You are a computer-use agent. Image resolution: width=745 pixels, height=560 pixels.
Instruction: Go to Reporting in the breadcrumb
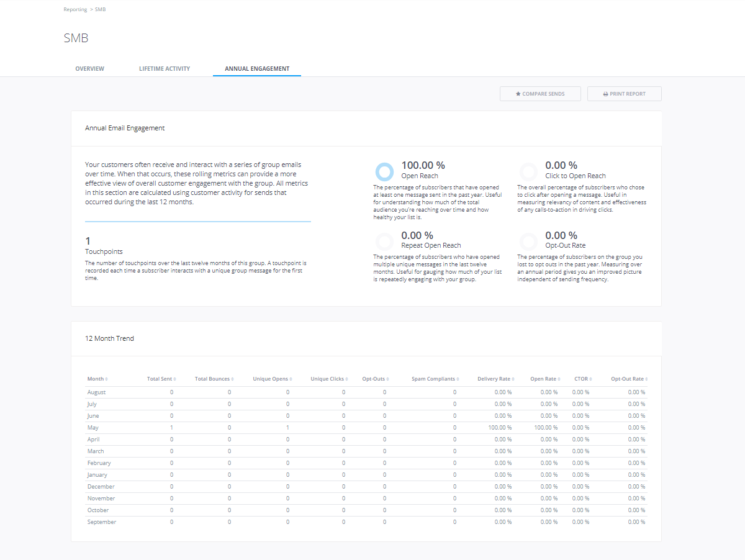[x=75, y=10]
